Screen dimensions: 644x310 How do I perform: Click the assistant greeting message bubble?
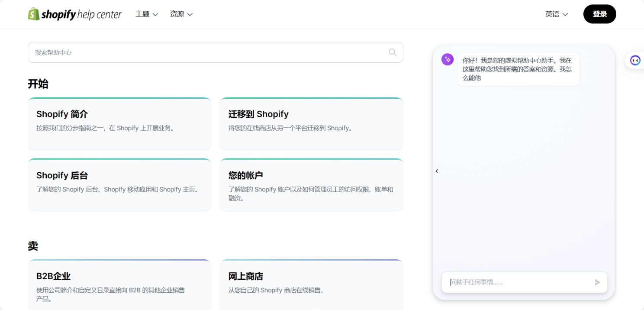click(518, 69)
